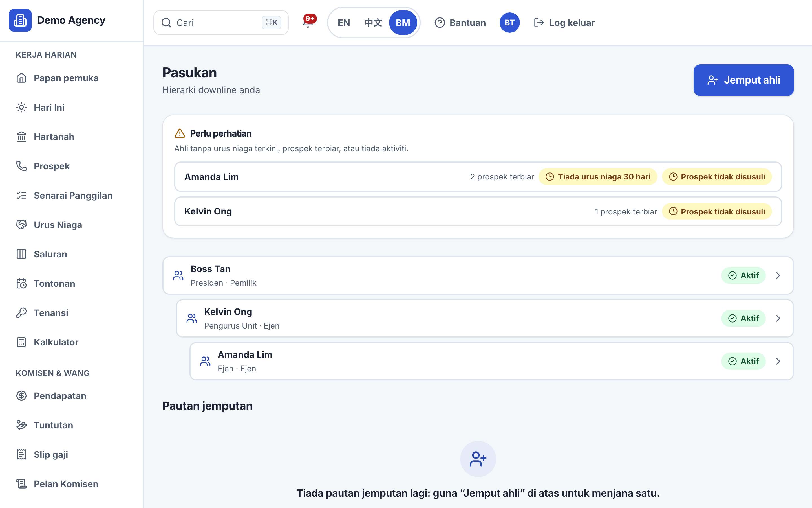Click the Tuntutan hand-coins icon

21,425
